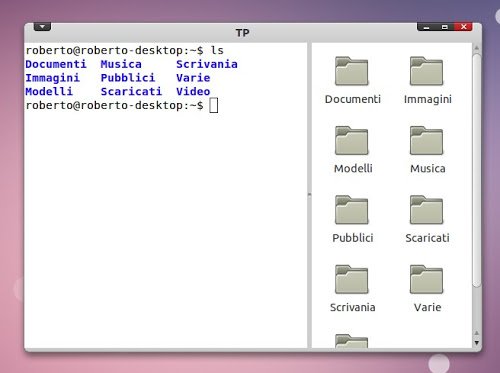
Task: Maximize the TP window
Action: [x=445, y=27]
